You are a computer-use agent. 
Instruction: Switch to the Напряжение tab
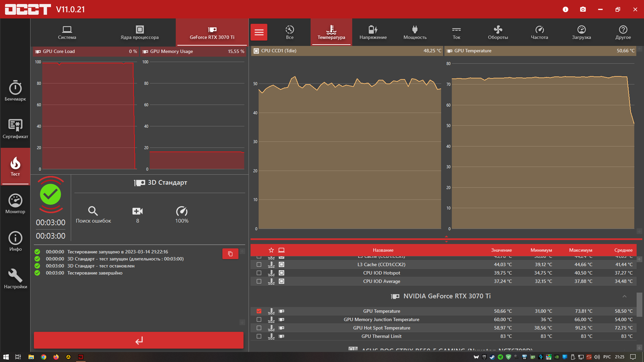373,32
